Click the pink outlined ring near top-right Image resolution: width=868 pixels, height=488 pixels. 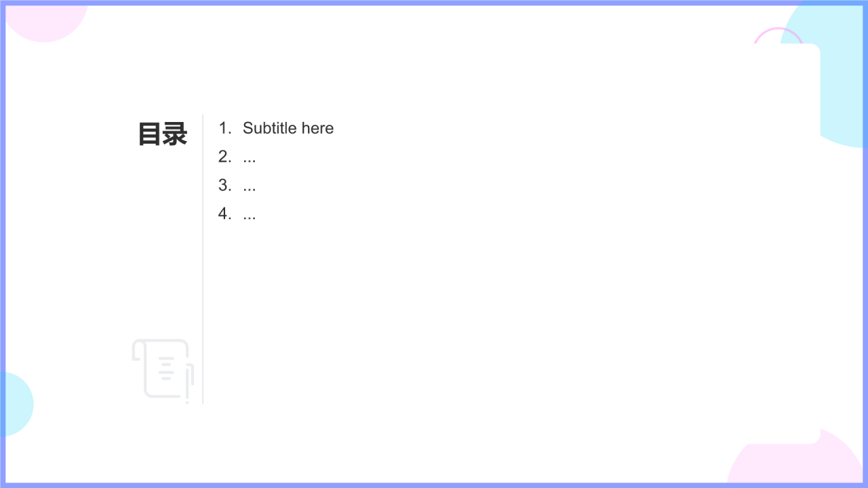pyautogui.click(x=778, y=36)
